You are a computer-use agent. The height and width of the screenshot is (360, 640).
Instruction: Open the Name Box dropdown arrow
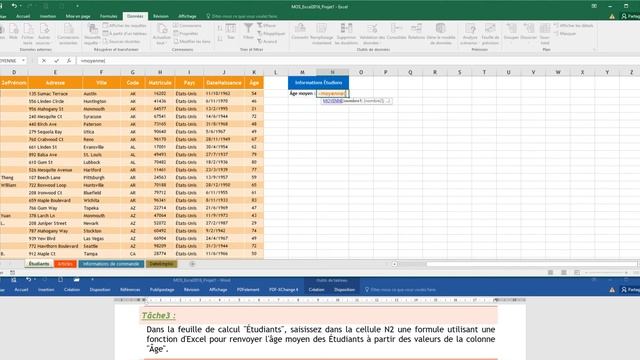coord(23,60)
